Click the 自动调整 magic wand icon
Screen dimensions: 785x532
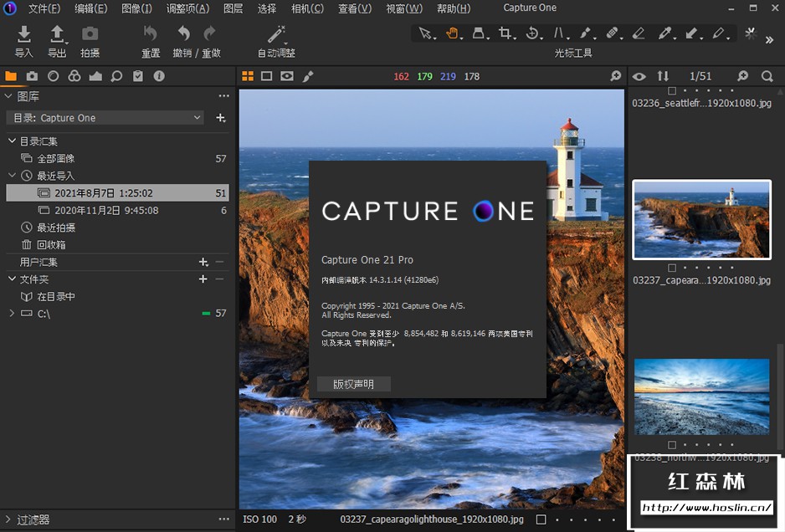coord(276,34)
